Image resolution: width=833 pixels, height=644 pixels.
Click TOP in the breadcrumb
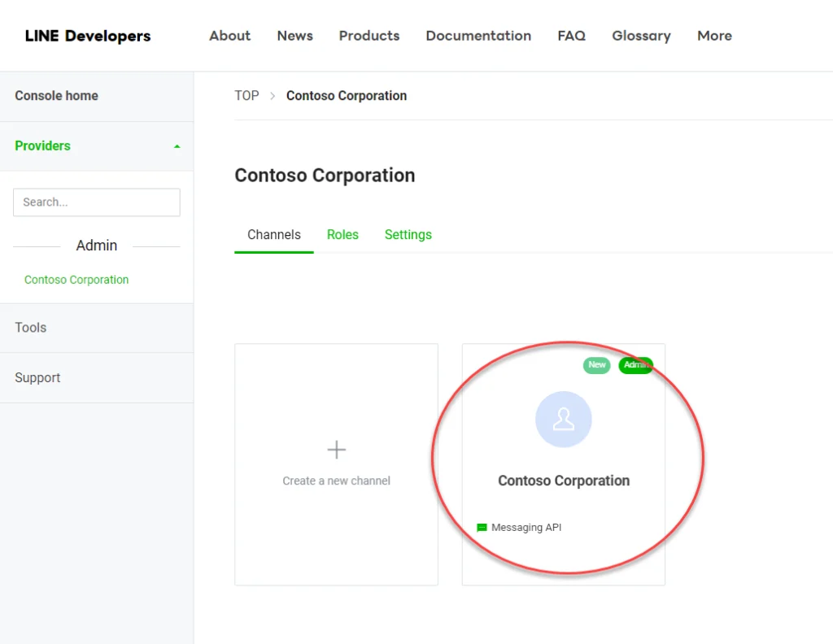[247, 96]
